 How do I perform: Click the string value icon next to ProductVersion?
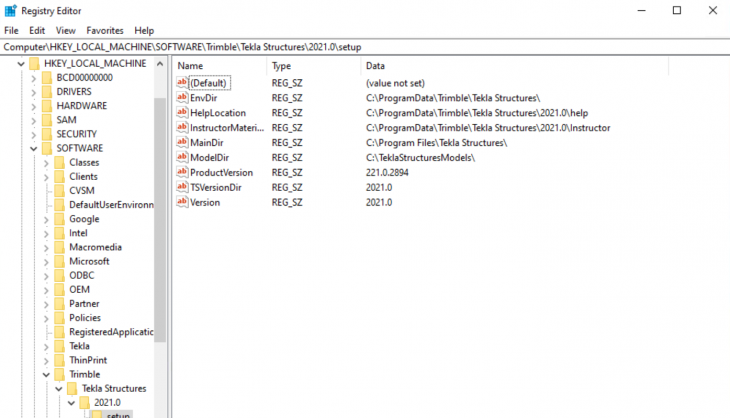pyautogui.click(x=182, y=172)
